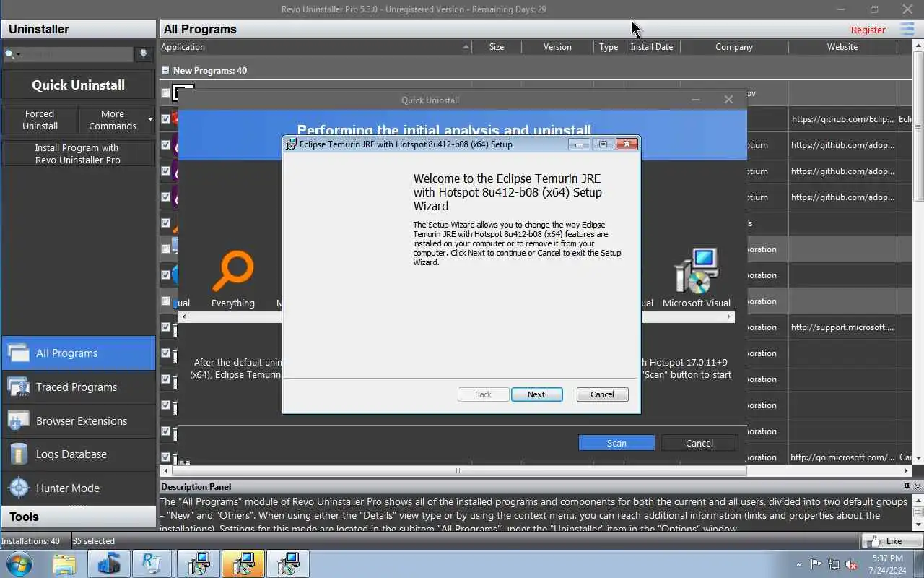Click the Forced Uninstall button
924x578 pixels.
click(x=40, y=119)
